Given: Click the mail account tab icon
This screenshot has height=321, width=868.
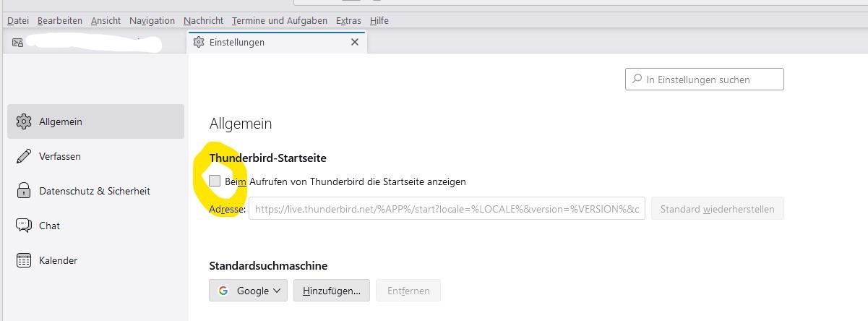Looking at the screenshot, I should (18, 43).
